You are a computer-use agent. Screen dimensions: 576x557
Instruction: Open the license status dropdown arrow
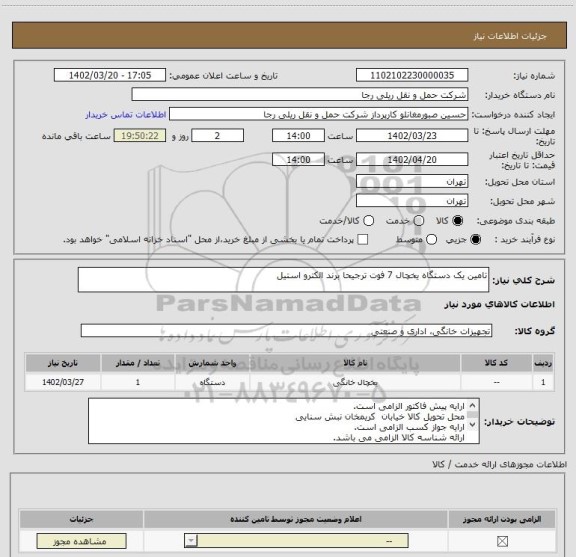(x=191, y=541)
